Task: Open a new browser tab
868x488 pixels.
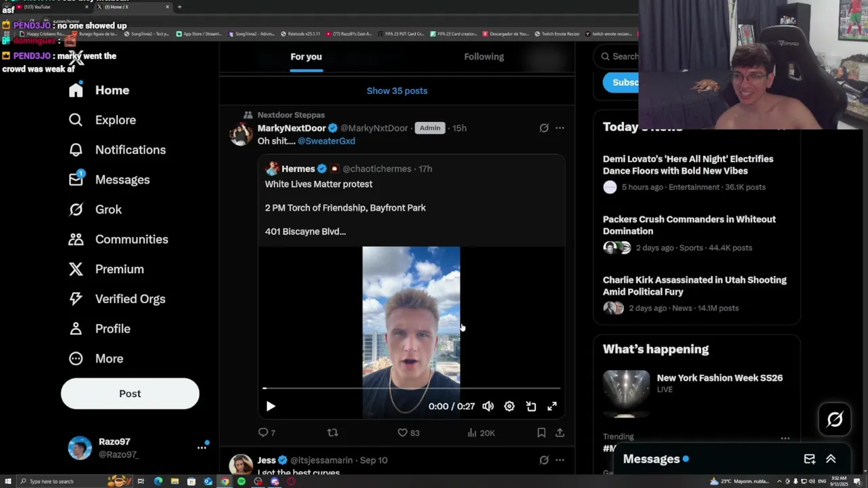Action: 180,7
